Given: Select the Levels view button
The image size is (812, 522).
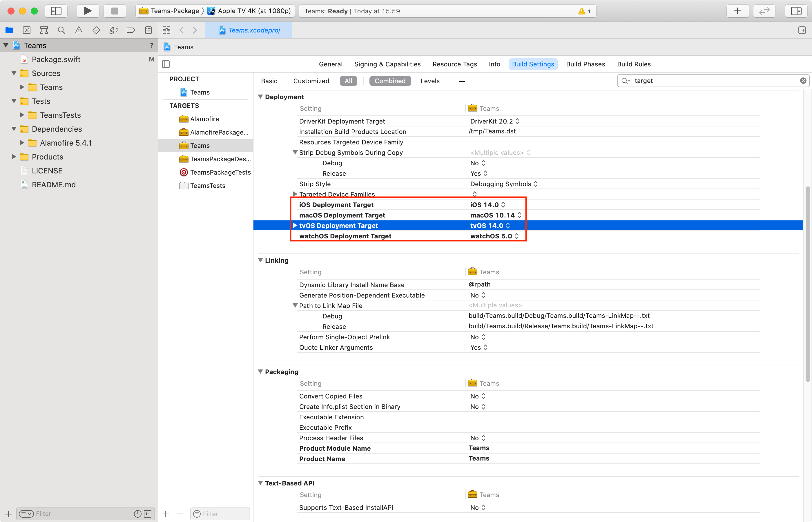Looking at the screenshot, I should (x=430, y=81).
